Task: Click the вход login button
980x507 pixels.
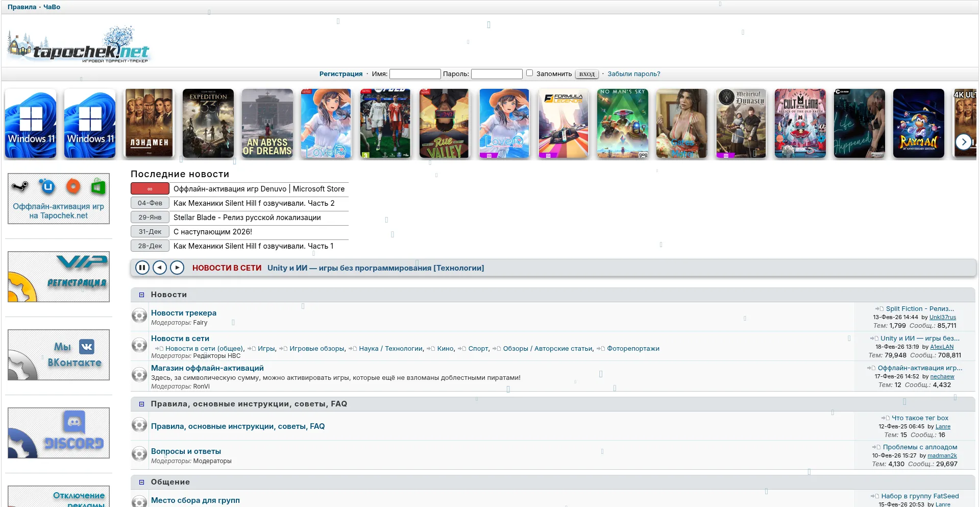Action: pos(587,74)
